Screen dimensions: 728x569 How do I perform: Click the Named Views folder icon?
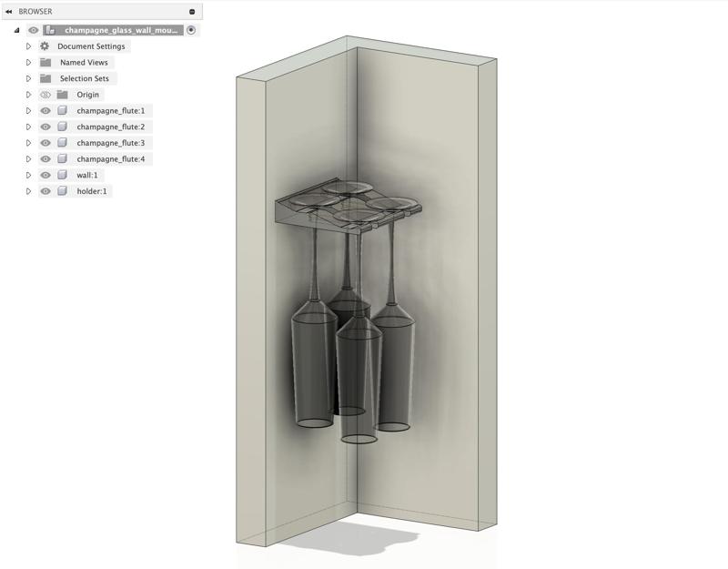pyautogui.click(x=45, y=62)
